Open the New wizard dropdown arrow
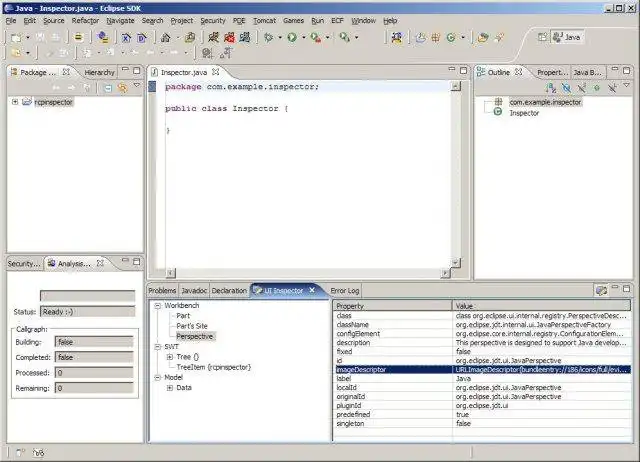This screenshot has height=462, width=640. point(28,38)
